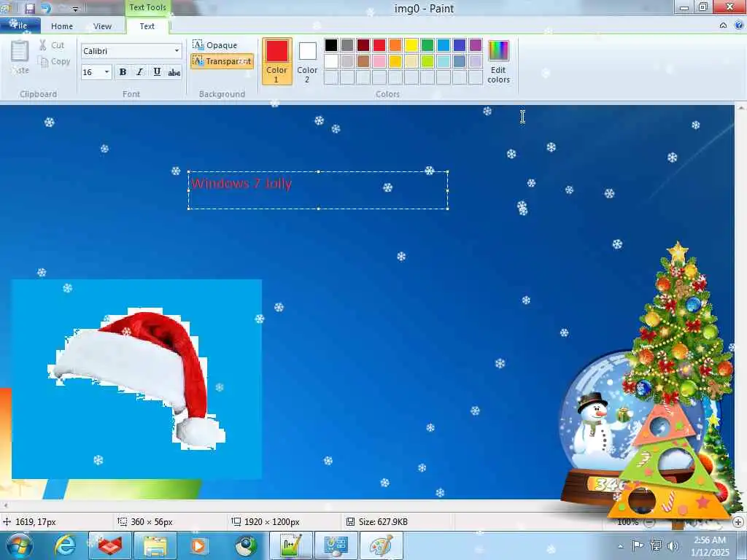Pick the dark gray color swatch
Screen dimensions: 747x560
[347, 45]
